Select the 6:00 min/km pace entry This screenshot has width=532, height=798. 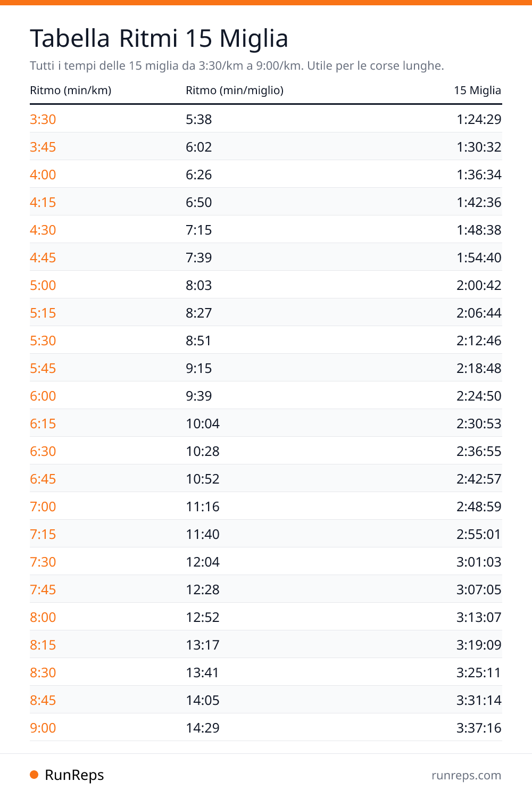click(43, 396)
